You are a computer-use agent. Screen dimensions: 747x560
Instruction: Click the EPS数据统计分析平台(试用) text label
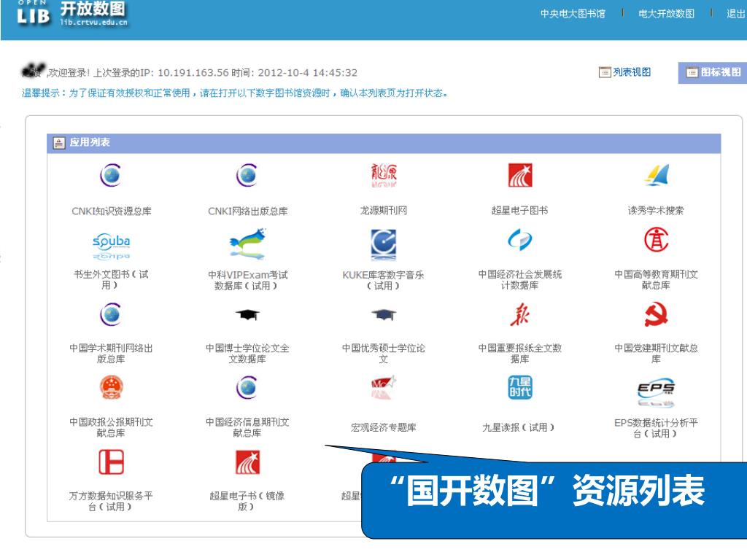(656, 428)
